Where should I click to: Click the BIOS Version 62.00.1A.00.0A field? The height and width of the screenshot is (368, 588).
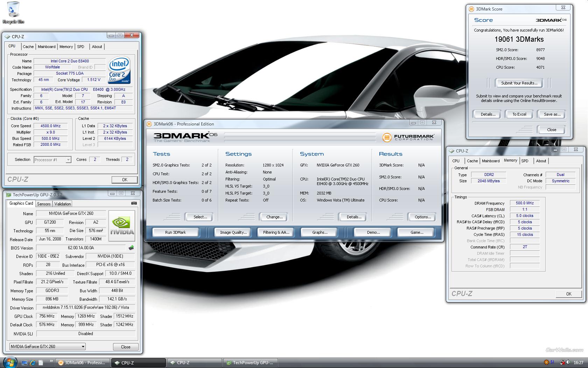coord(81,248)
